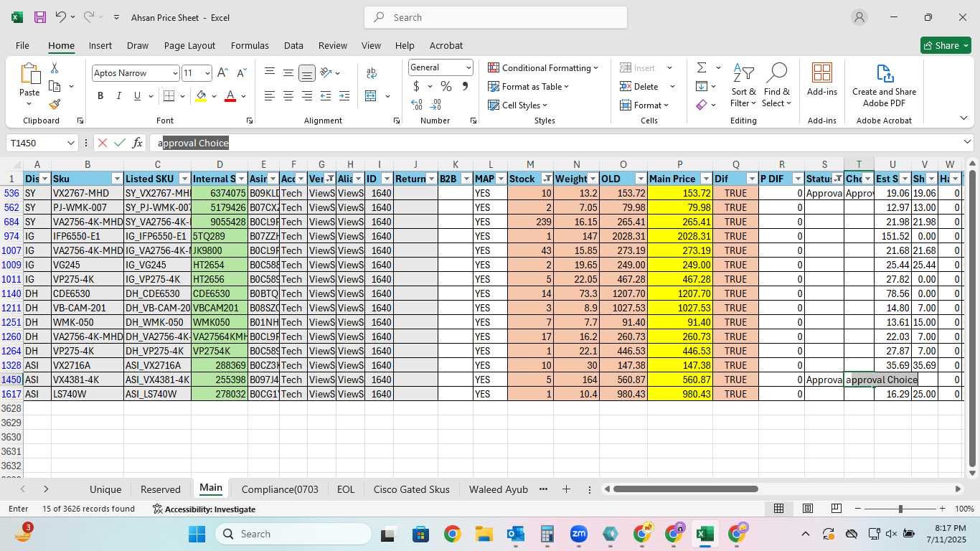
Task: Click the zoom slider handle
Action: (900, 509)
